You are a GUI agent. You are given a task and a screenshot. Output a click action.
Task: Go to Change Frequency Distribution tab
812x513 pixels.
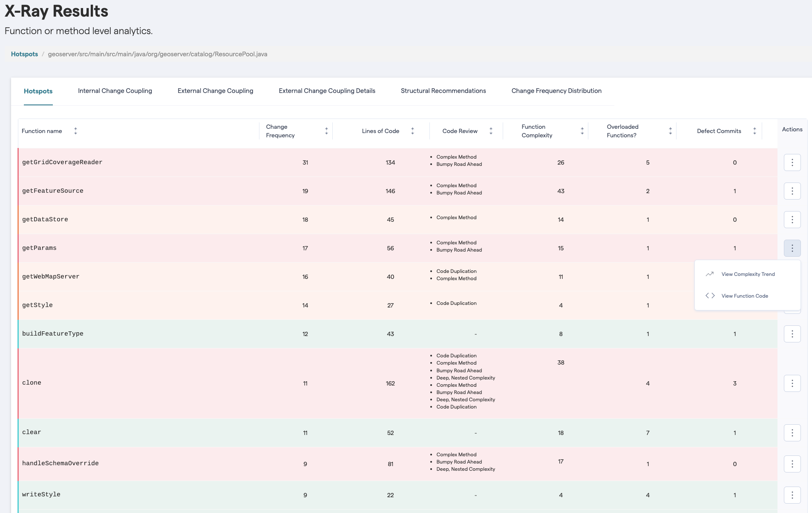click(556, 91)
